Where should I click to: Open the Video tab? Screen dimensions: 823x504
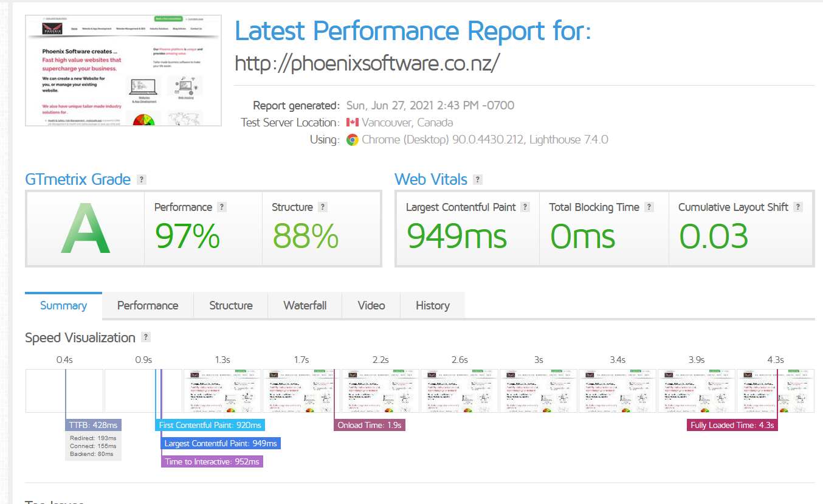coord(371,305)
